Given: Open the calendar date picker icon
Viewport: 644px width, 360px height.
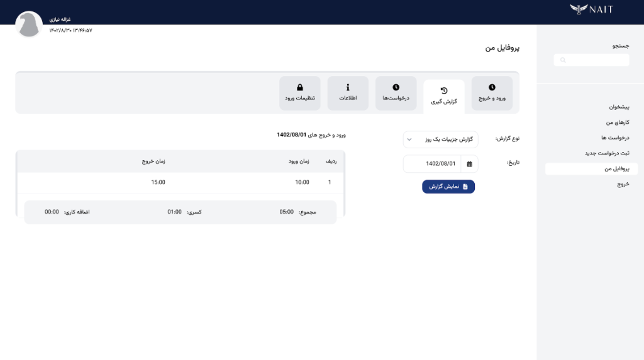Looking at the screenshot, I should point(469,164).
